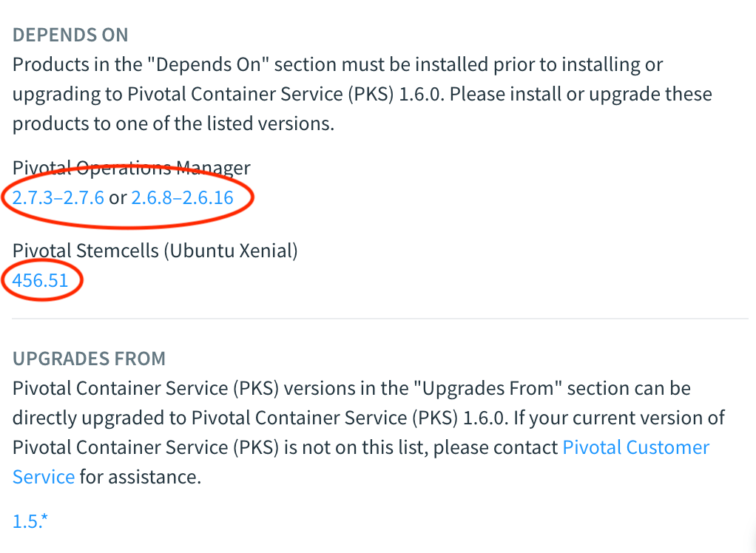Viewport: 756px width, 553px height.
Task: Click the Pivotal Stemcells (Ubuntu Xenial) label
Action: (x=155, y=251)
